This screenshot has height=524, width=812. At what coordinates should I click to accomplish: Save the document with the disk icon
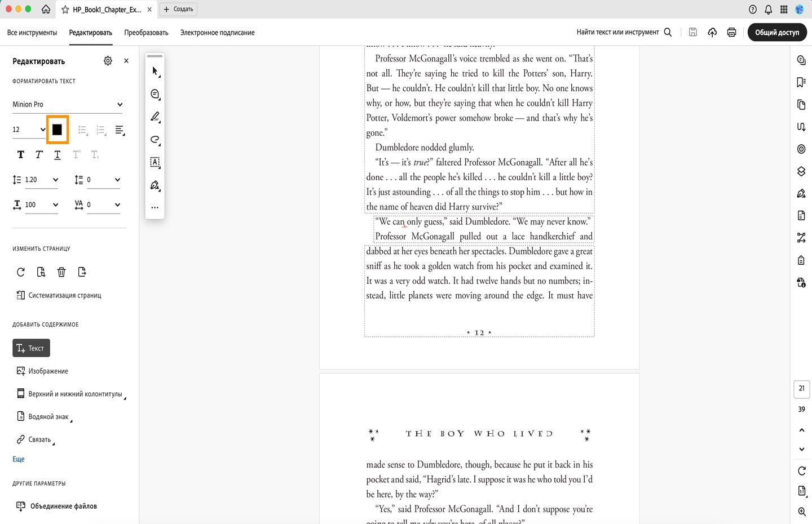693,32
